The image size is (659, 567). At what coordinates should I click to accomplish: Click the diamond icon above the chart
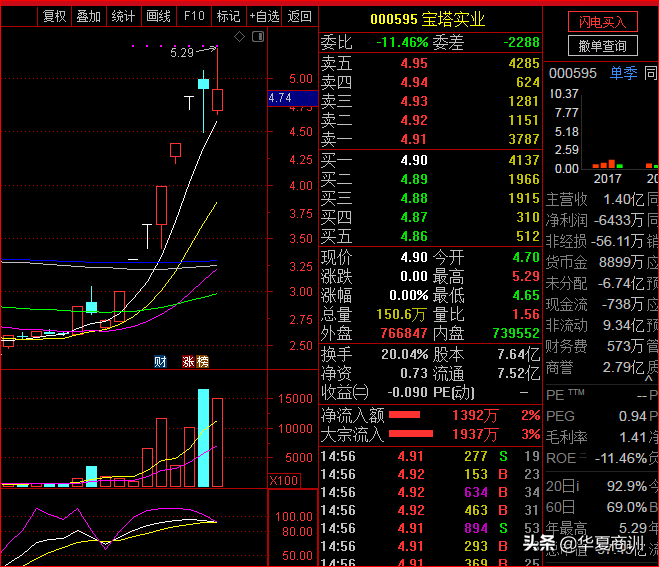pos(240,37)
